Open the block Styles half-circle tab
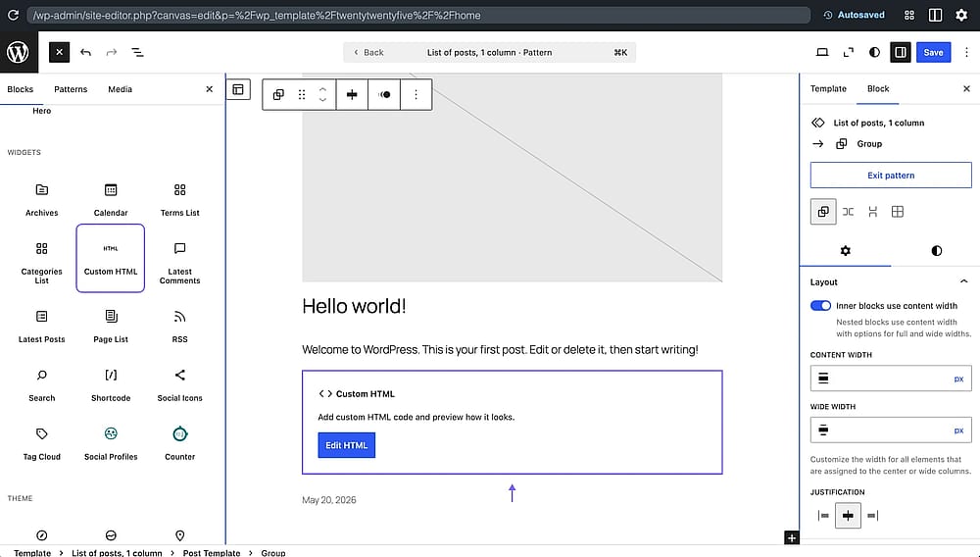Screen dimensions: 980x557 click(x=936, y=251)
